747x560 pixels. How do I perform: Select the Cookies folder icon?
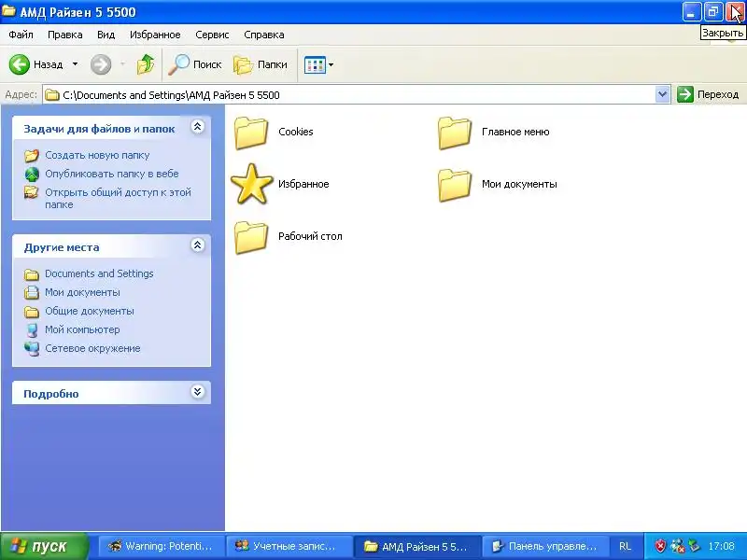(250, 133)
